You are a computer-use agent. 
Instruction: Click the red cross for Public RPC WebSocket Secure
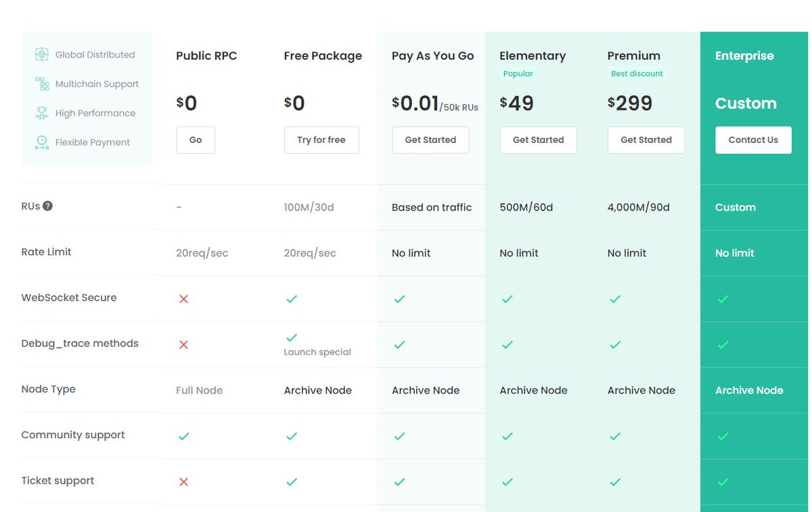[183, 297]
